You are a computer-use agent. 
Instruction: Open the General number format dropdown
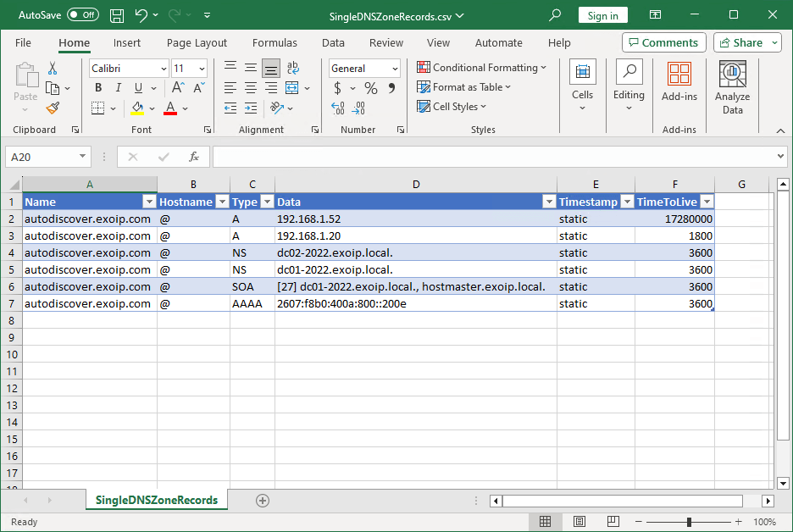(395, 69)
